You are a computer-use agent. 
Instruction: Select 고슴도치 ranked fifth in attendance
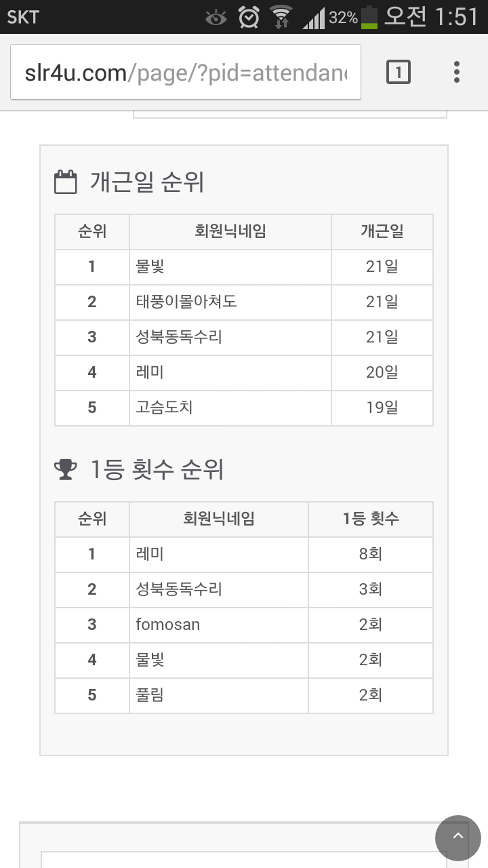point(165,408)
